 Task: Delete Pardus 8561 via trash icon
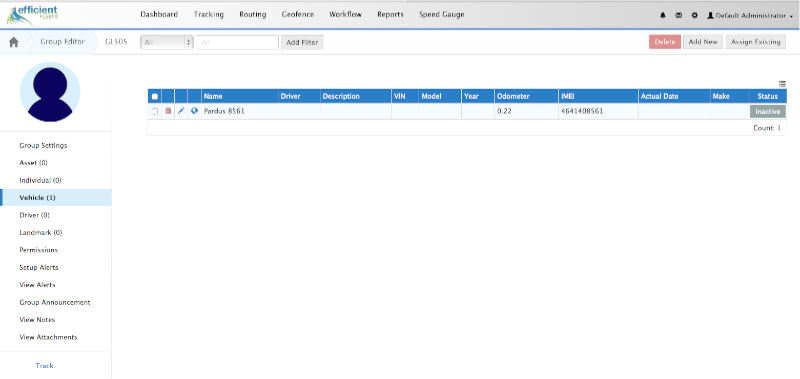tap(168, 111)
